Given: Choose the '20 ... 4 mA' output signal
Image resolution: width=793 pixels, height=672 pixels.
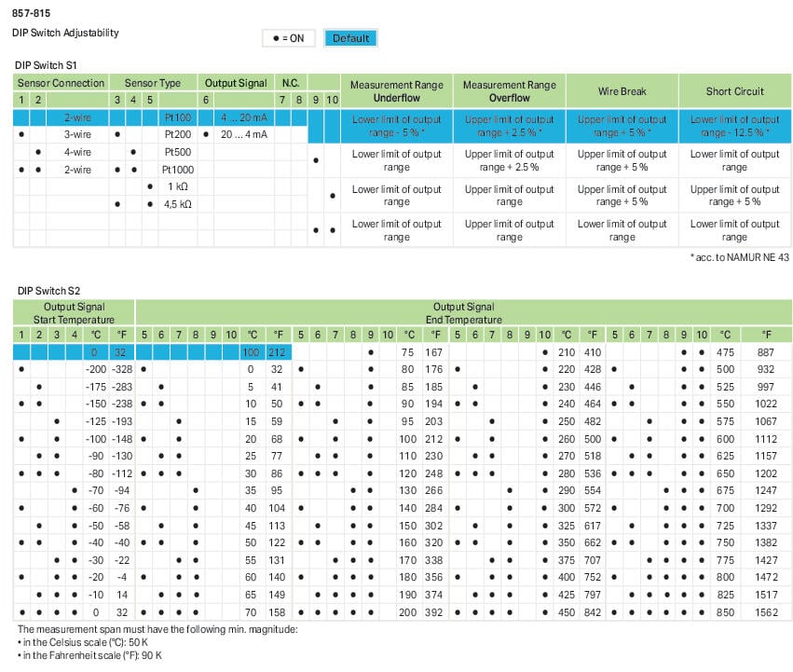Looking at the screenshot, I should pos(243,135).
